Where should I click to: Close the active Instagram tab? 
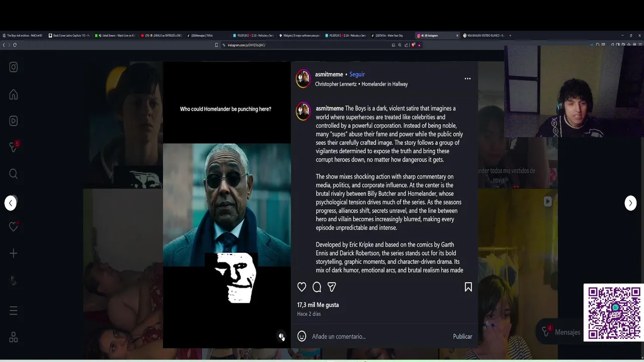tap(457, 36)
